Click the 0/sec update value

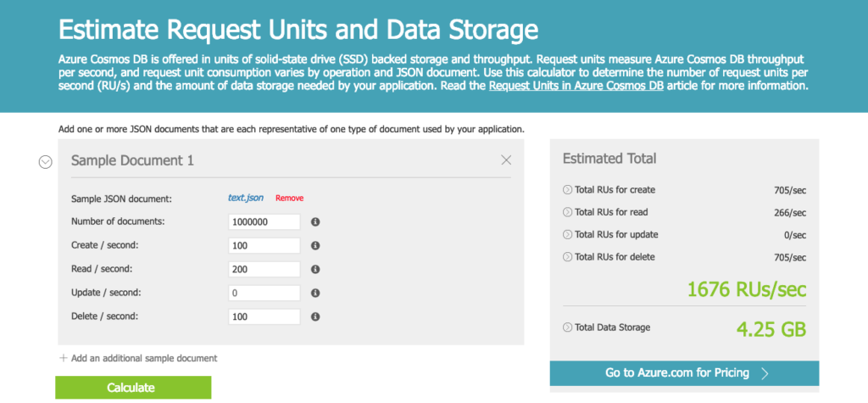pyautogui.click(x=795, y=235)
